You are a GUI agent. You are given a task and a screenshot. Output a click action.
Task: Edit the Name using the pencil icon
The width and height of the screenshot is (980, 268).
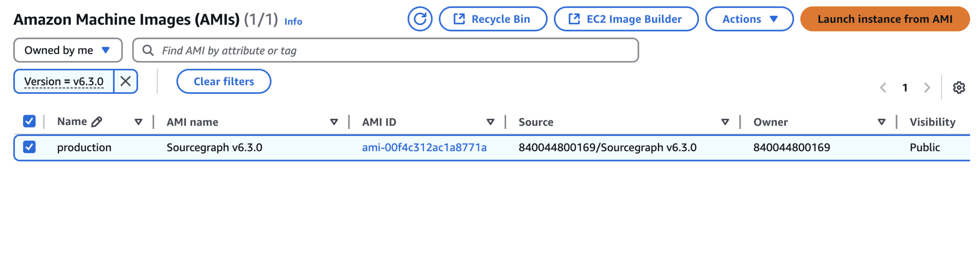tap(96, 121)
